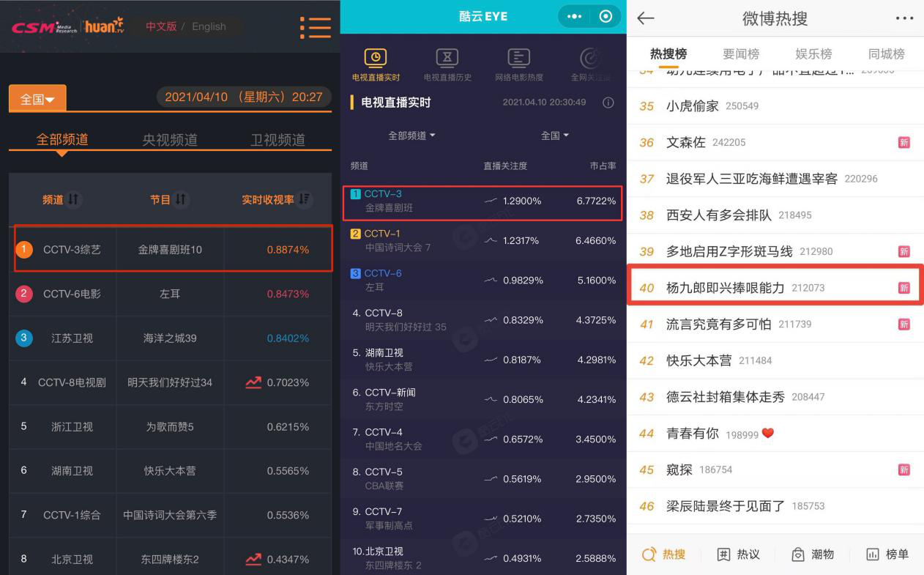The height and width of the screenshot is (575, 924).
Task: Open the 杨九郎即兴捧哏能力 hot search entry
Action: click(776, 287)
